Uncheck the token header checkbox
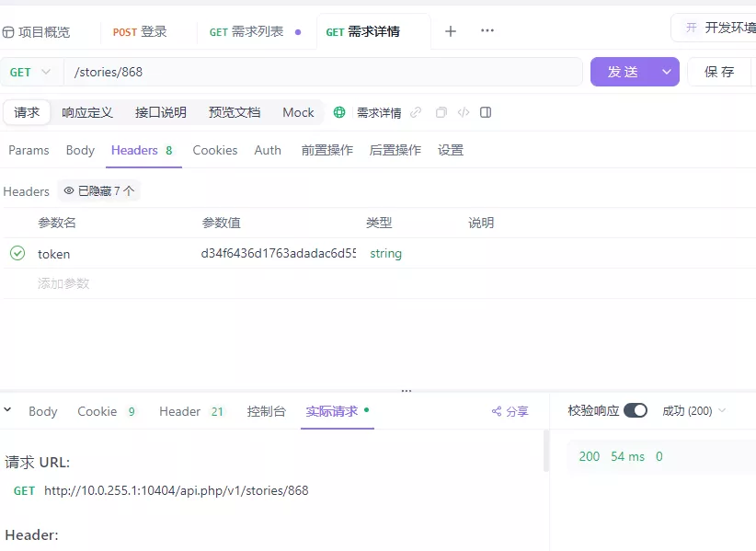This screenshot has height=551, width=756. (x=17, y=253)
